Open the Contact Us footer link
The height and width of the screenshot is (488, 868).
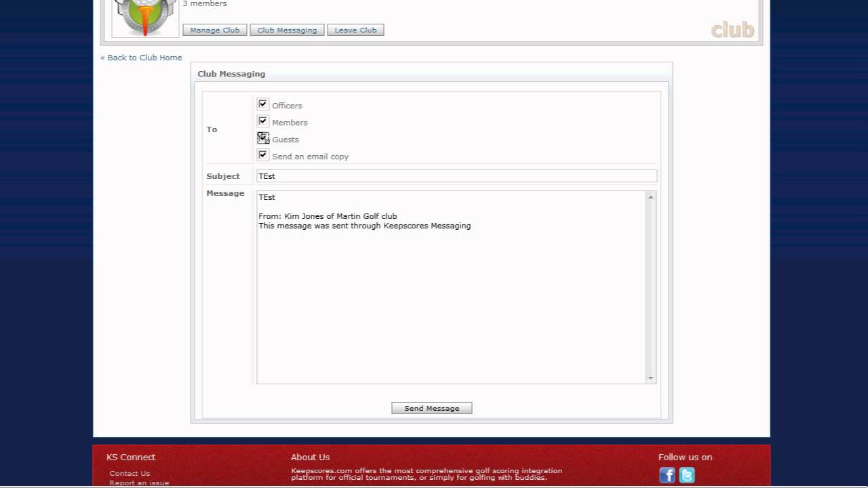[130, 474]
